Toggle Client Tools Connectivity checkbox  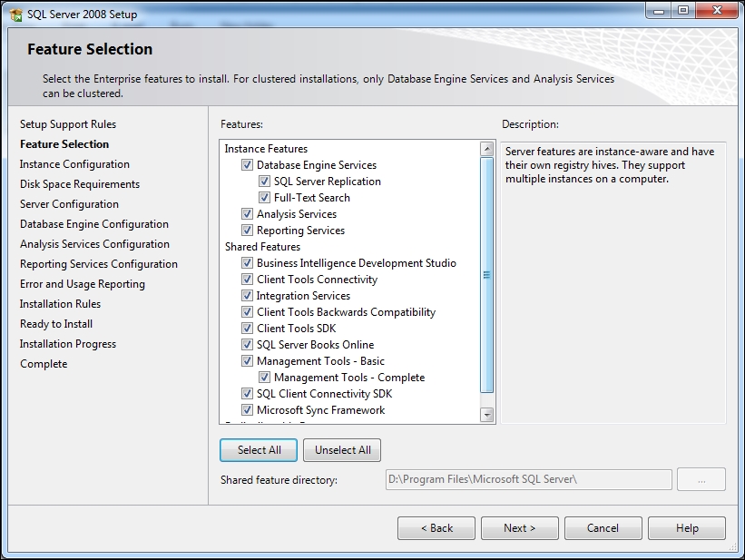[x=247, y=279]
